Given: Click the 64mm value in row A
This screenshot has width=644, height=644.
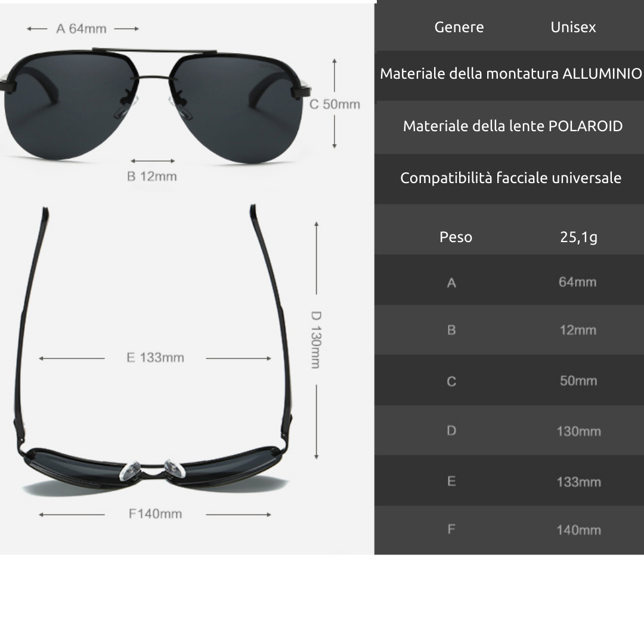Looking at the screenshot, I should [577, 281].
